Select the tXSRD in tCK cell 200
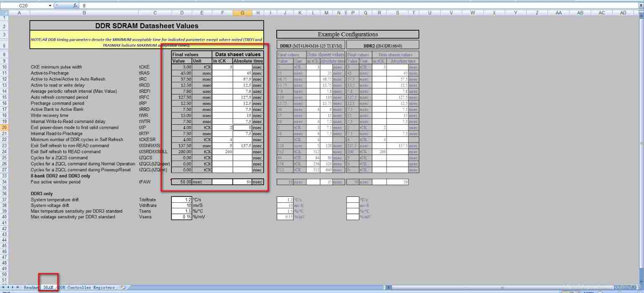644x293 pixels. 222,152
